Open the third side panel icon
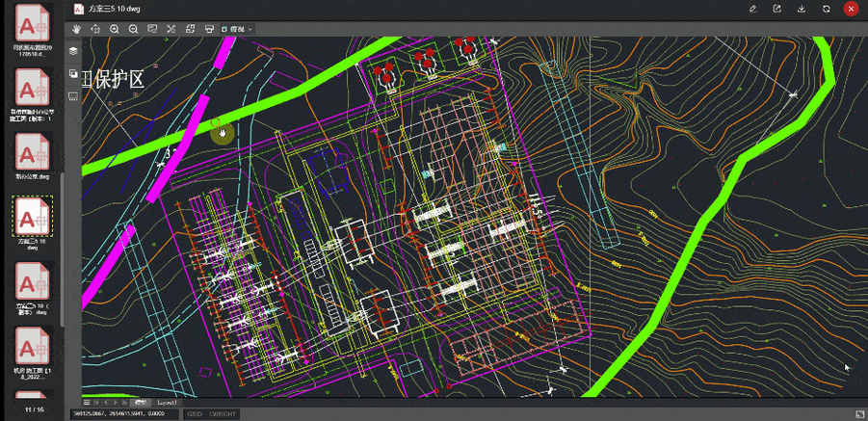 click(x=73, y=96)
